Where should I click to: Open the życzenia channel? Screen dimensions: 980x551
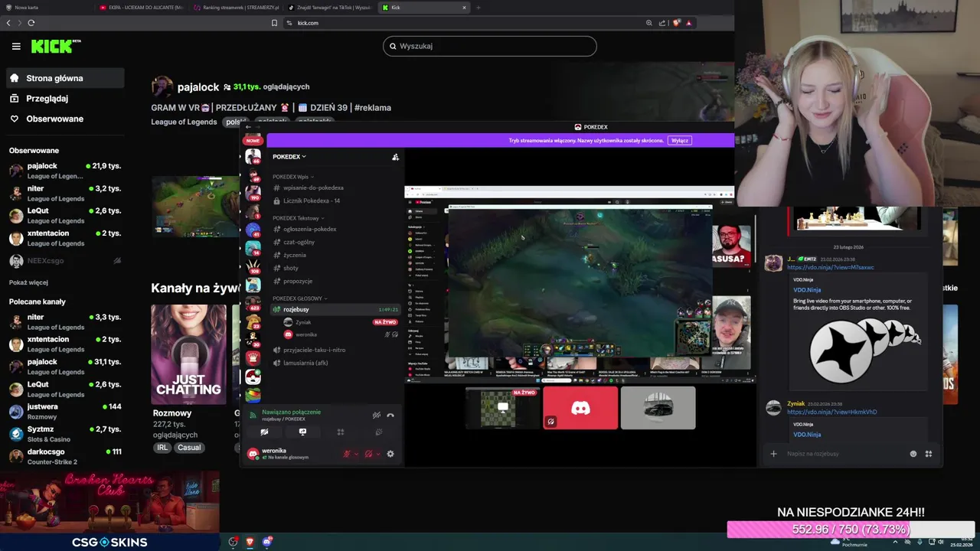coord(334,255)
